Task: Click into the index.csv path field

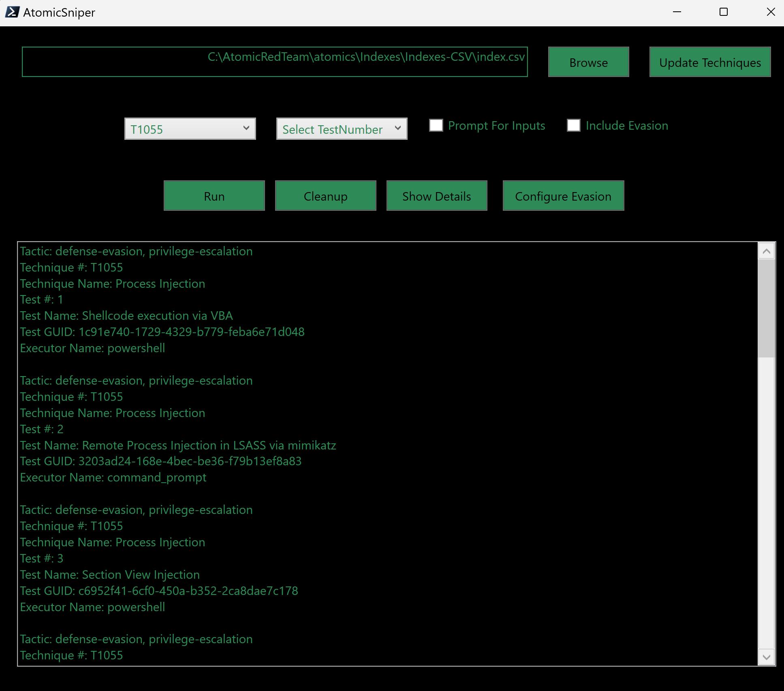Action: click(x=275, y=62)
